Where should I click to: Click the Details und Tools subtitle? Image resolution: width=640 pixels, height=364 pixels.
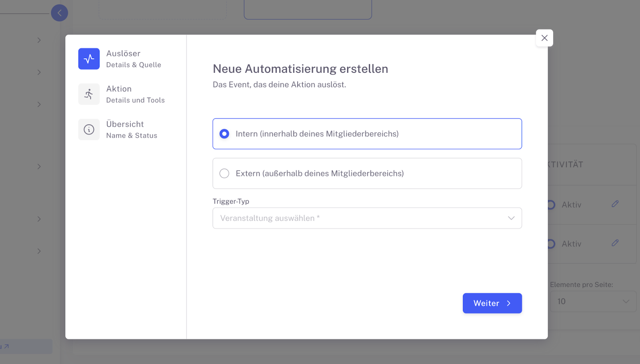[136, 100]
